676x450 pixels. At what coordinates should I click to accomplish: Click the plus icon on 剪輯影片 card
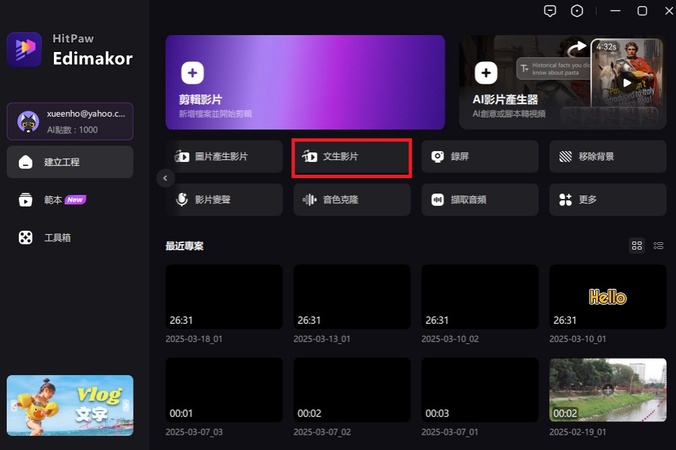[x=192, y=72]
